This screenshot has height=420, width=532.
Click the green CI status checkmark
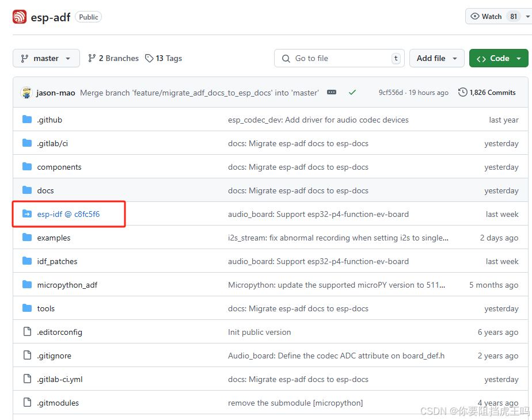coord(352,92)
